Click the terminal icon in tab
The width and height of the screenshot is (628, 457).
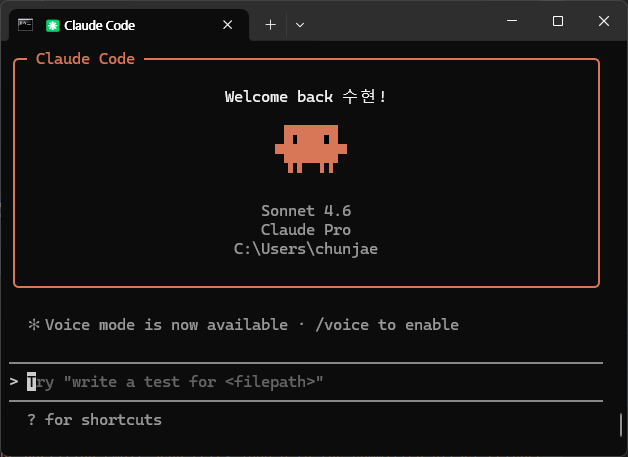coord(25,25)
